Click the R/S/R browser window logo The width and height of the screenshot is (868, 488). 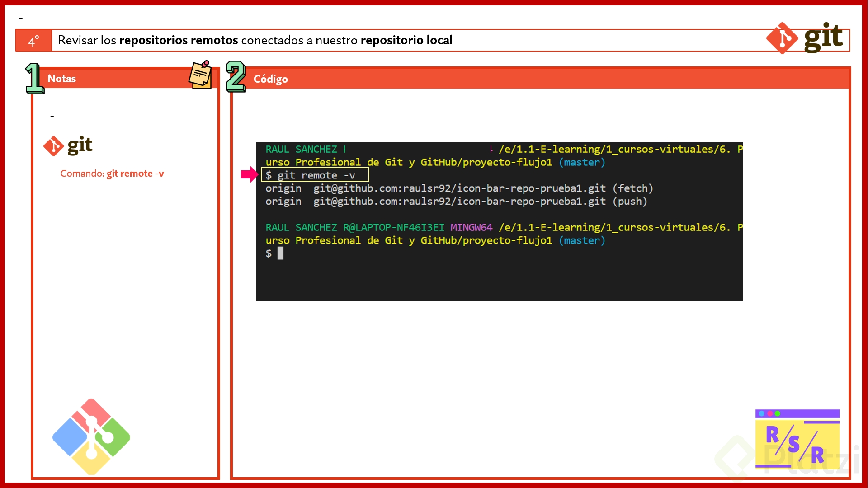pos(797,439)
